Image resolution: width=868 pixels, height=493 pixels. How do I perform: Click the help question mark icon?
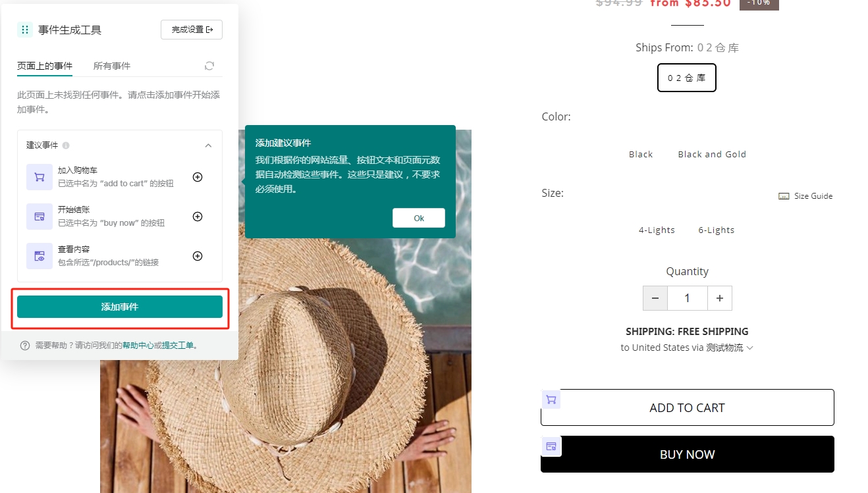[x=25, y=346]
